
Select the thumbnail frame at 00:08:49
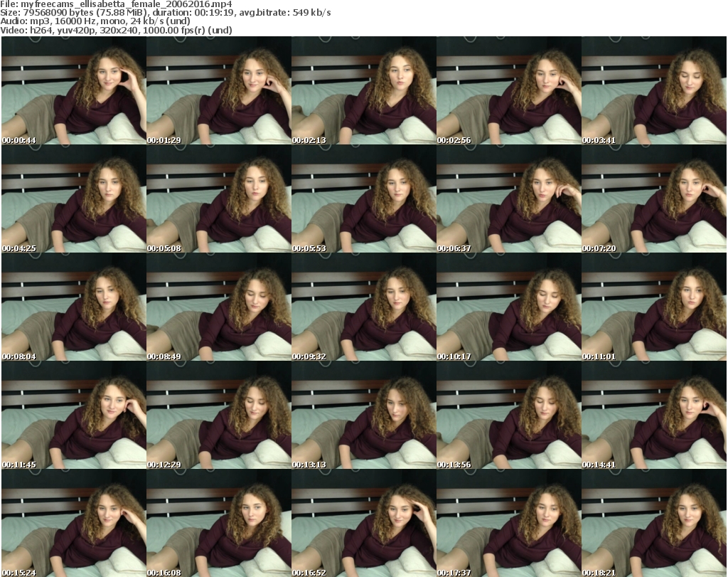click(219, 307)
